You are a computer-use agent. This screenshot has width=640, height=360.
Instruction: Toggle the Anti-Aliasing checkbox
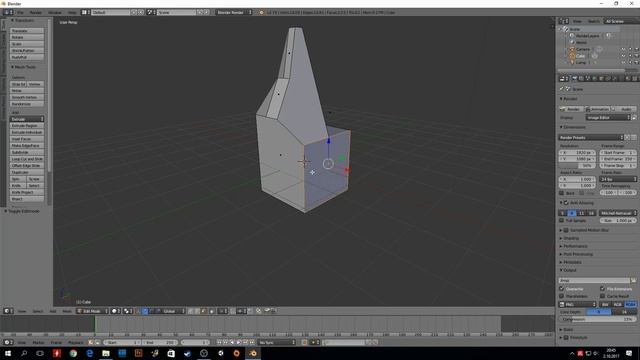pos(566,203)
